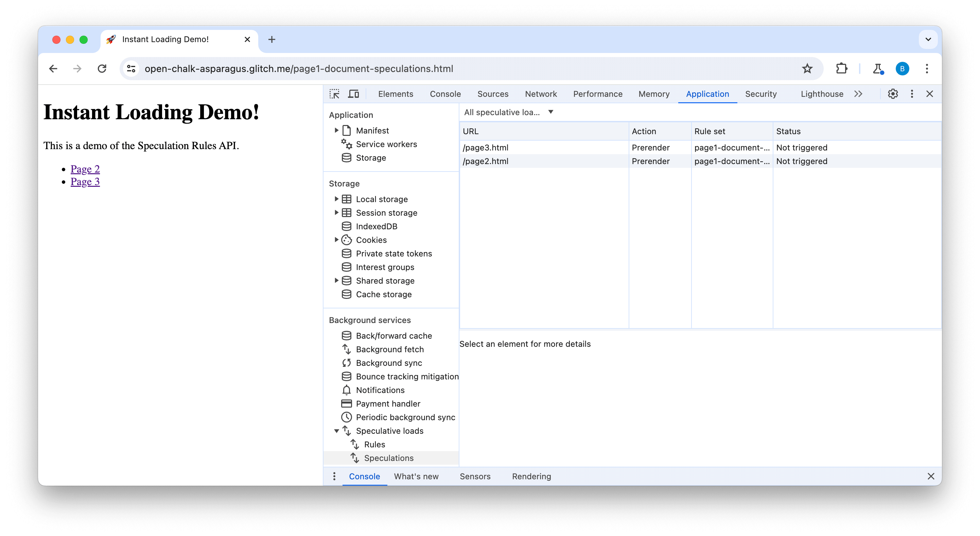Screen dimensions: 980x536
Task: Switch to the Console tab
Action: point(445,94)
